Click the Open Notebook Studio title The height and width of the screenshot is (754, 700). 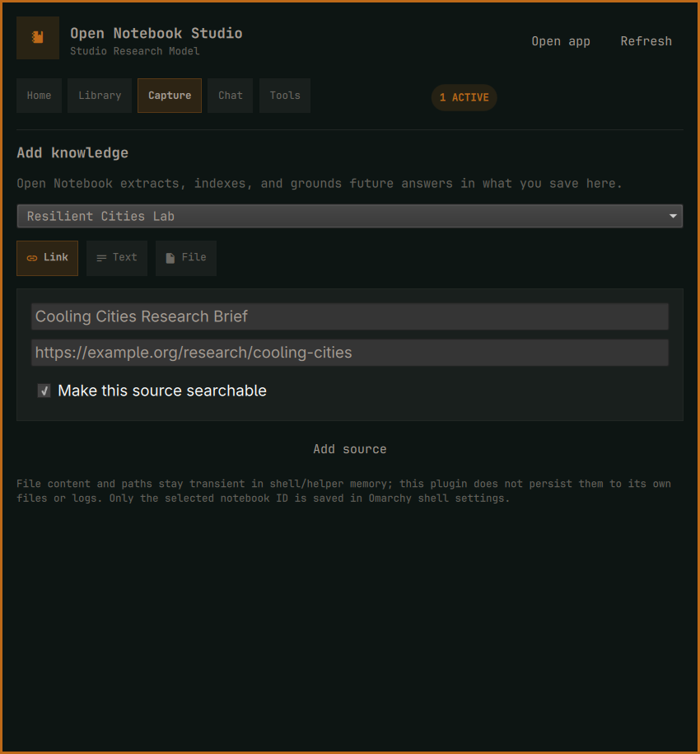pos(156,33)
